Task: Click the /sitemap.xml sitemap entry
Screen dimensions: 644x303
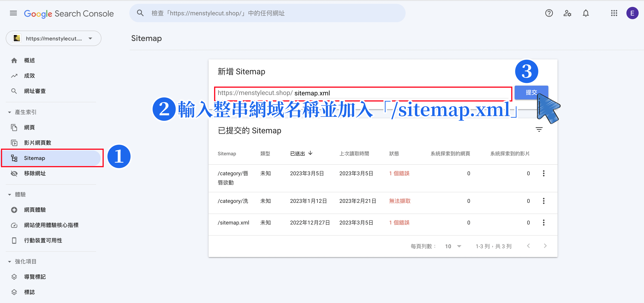Action: (x=233, y=223)
